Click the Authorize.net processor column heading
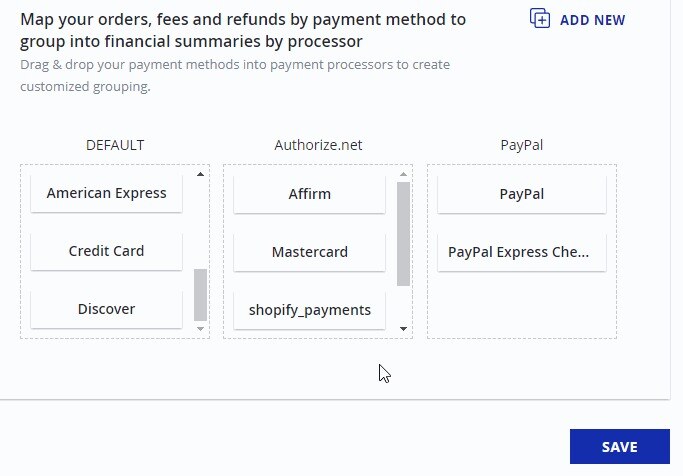 (318, 145)
